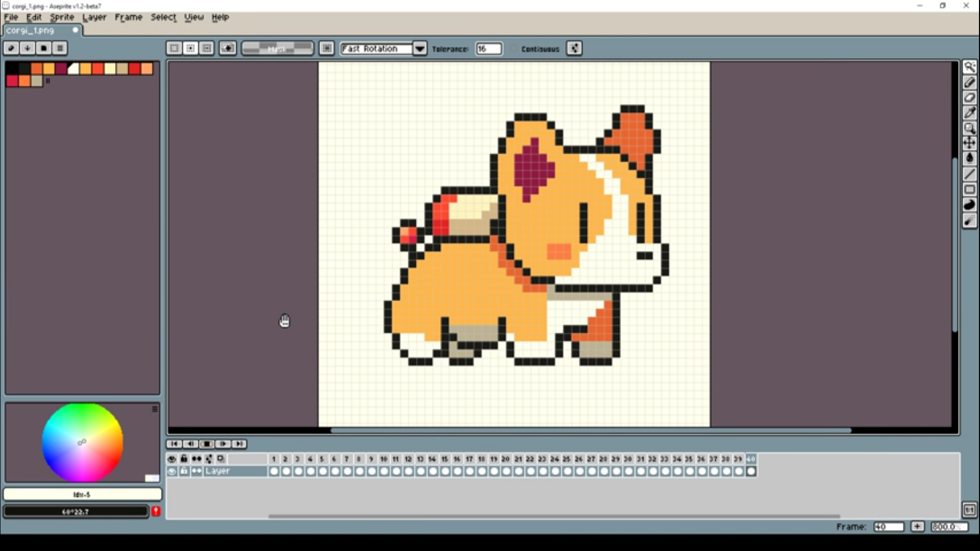The height and width of the screenshot is (551, 980).
Task: Open the palette presets button
Action: pos(43,48)
